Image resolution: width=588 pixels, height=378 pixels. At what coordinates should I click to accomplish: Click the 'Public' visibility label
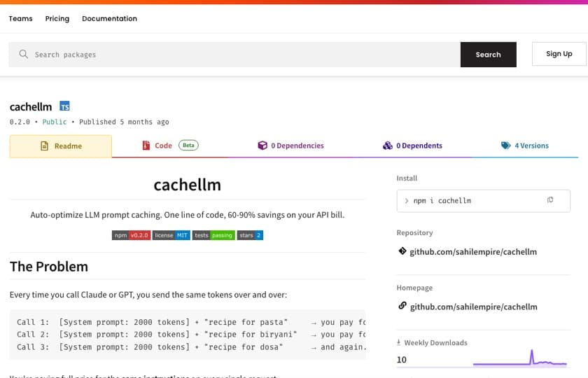(55, 122)
